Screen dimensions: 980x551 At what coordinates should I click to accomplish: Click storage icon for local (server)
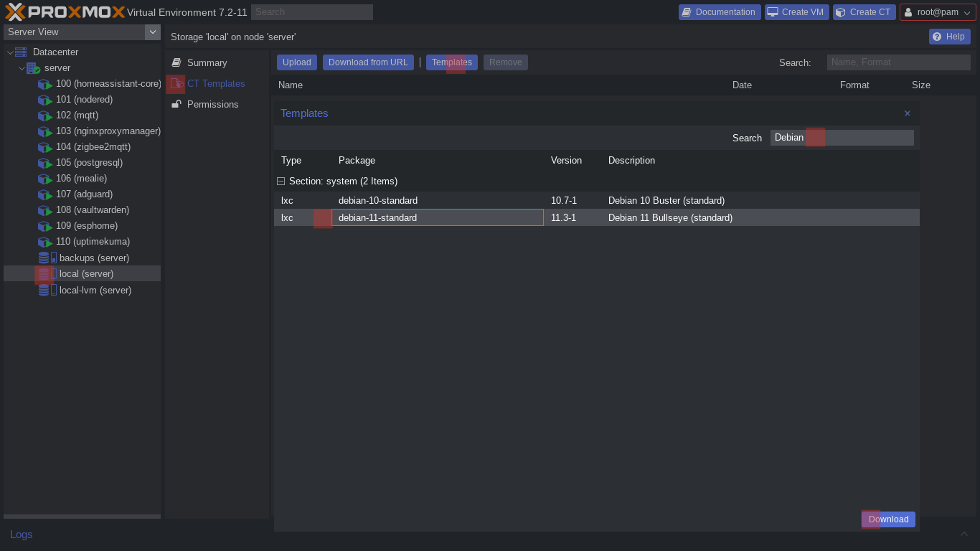tap(47, 273)
